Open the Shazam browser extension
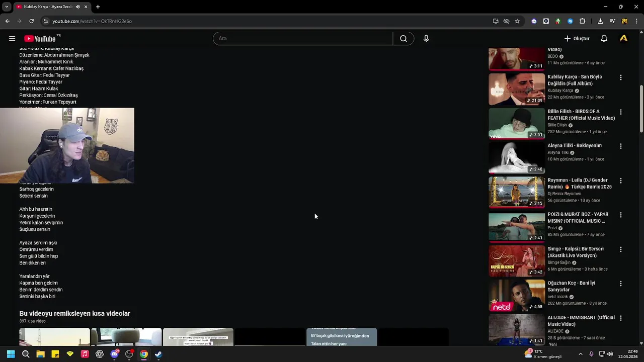Viewport: 644px width, 362px height. coord(570,21)
